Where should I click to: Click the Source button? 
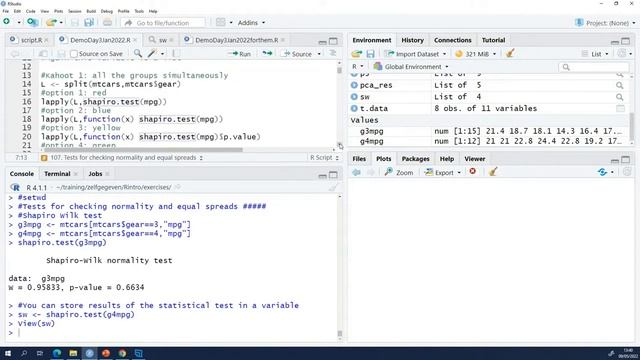(x=298, y=54)
